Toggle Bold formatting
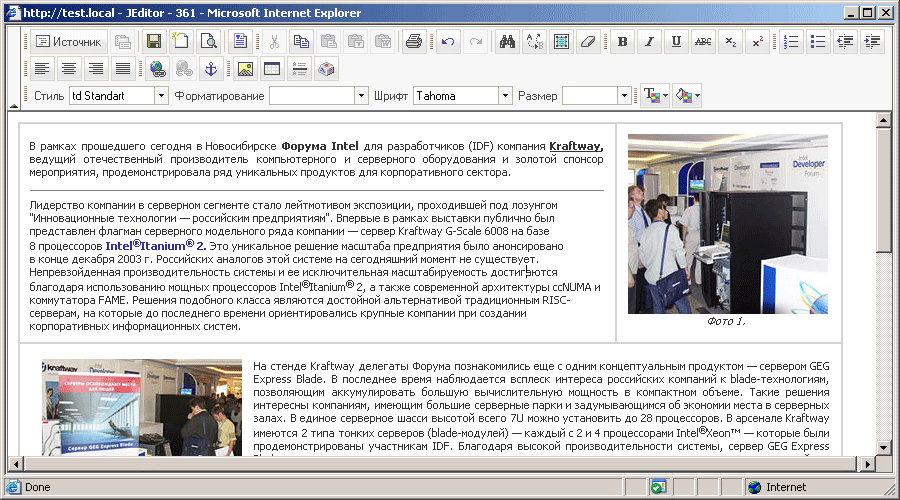The width and height of the screenshot is (900, 500). tap(623, 41)
